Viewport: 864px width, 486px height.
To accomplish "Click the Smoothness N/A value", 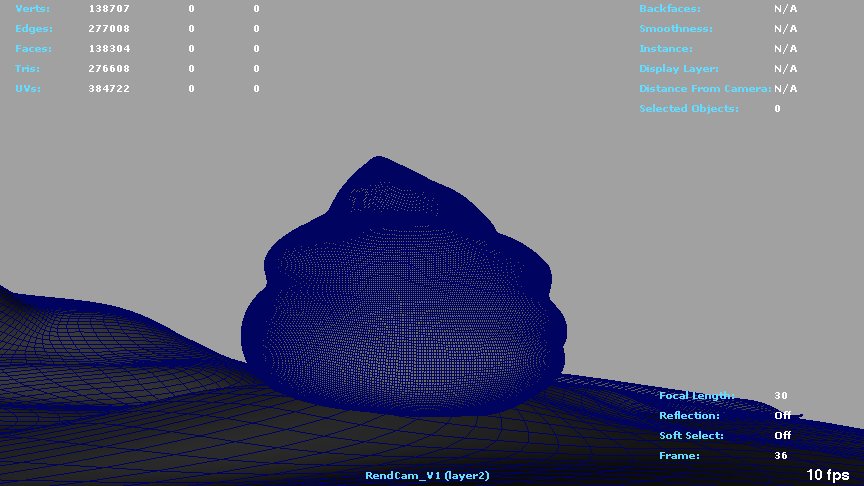I will (785, 29).
